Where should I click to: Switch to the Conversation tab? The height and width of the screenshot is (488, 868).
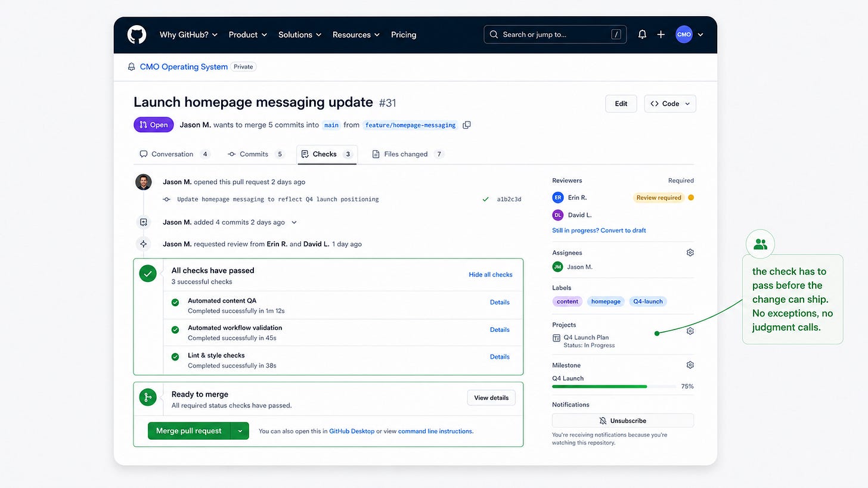click(x=174, y=154)
